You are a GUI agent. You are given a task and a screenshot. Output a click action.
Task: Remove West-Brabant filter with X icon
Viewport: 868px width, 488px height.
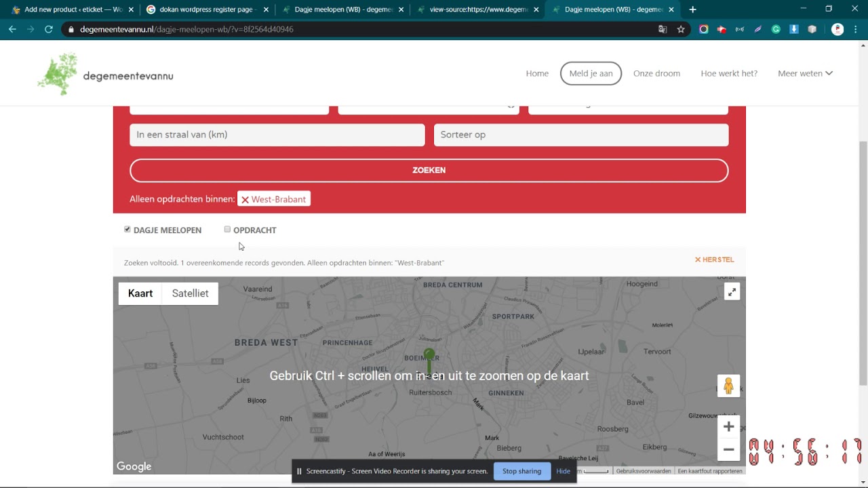pyautogui.click(x=245, y=199)
